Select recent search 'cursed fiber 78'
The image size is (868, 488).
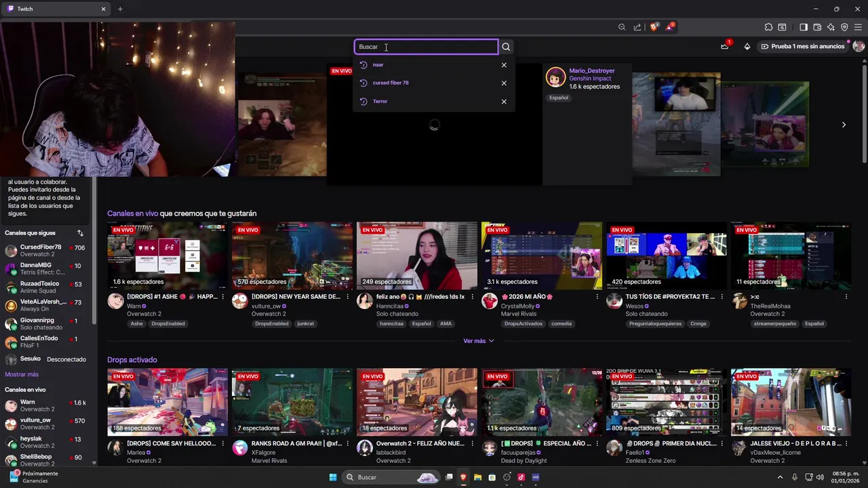click(x=391, y=83)
